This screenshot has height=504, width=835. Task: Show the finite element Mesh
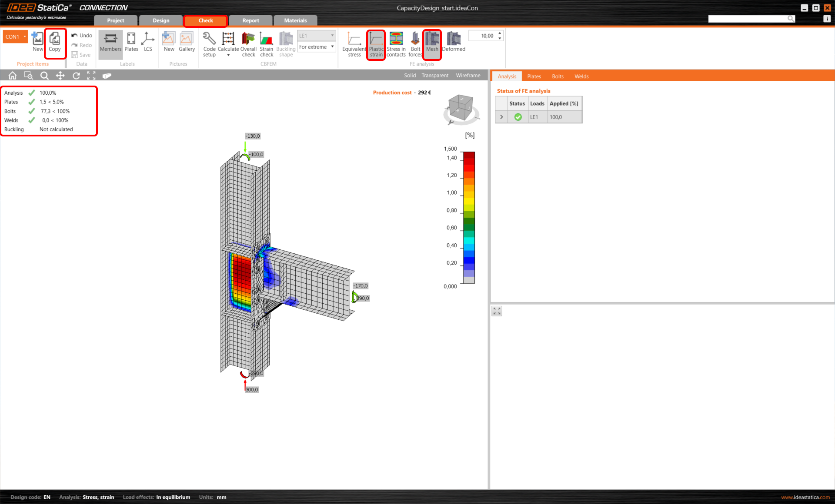432,43
